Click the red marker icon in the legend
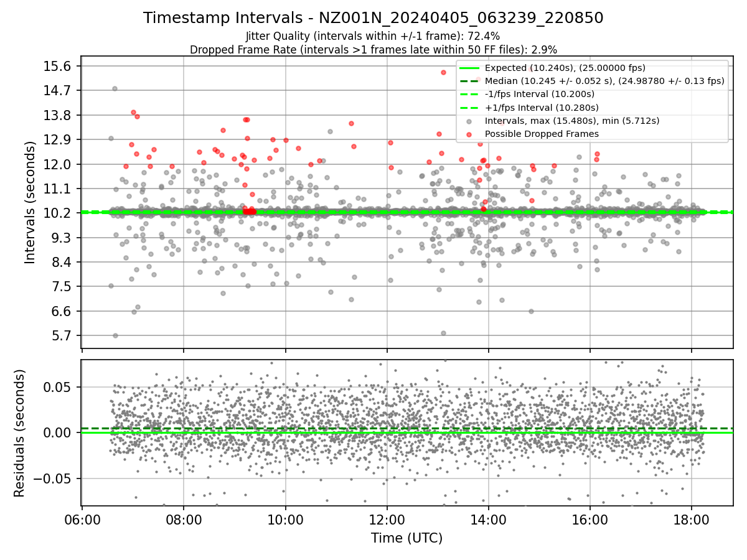The width and height of the screenshot is (747, 560). [469, 134]
